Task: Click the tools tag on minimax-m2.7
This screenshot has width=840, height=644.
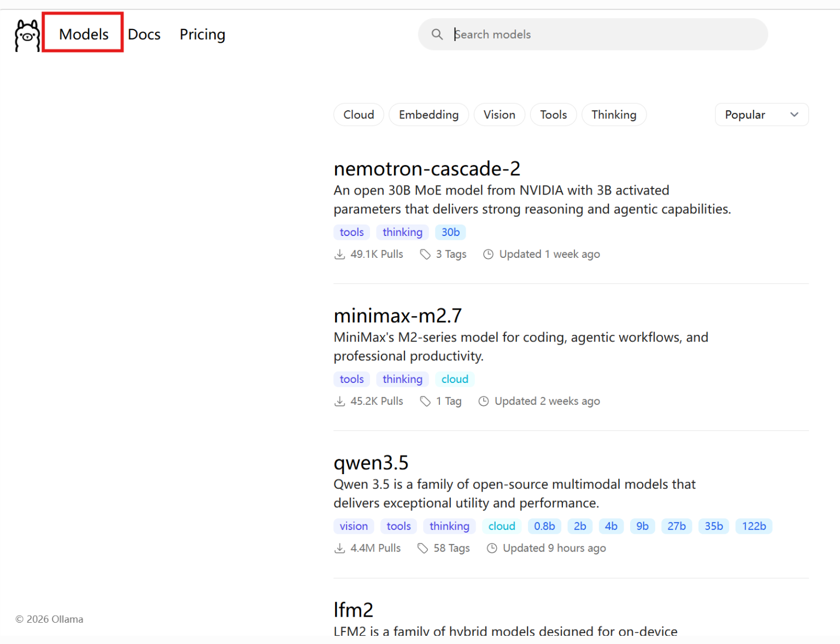Action: (351, 379)
